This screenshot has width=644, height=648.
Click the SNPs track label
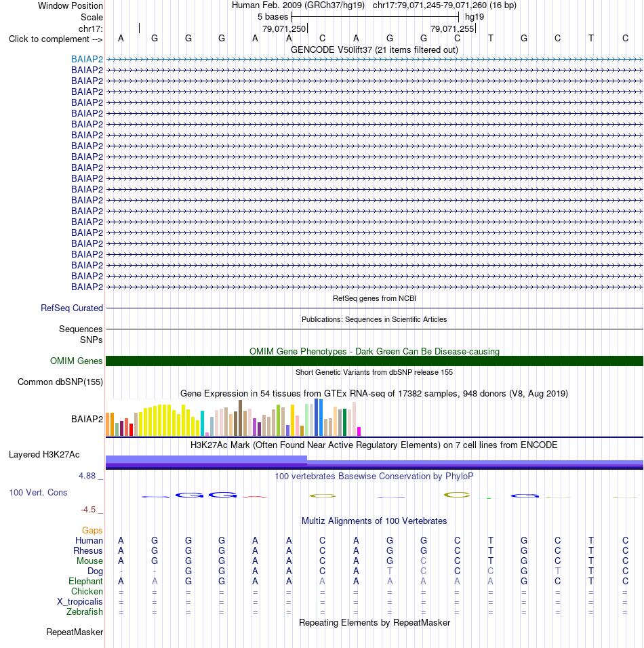point(92,340)
